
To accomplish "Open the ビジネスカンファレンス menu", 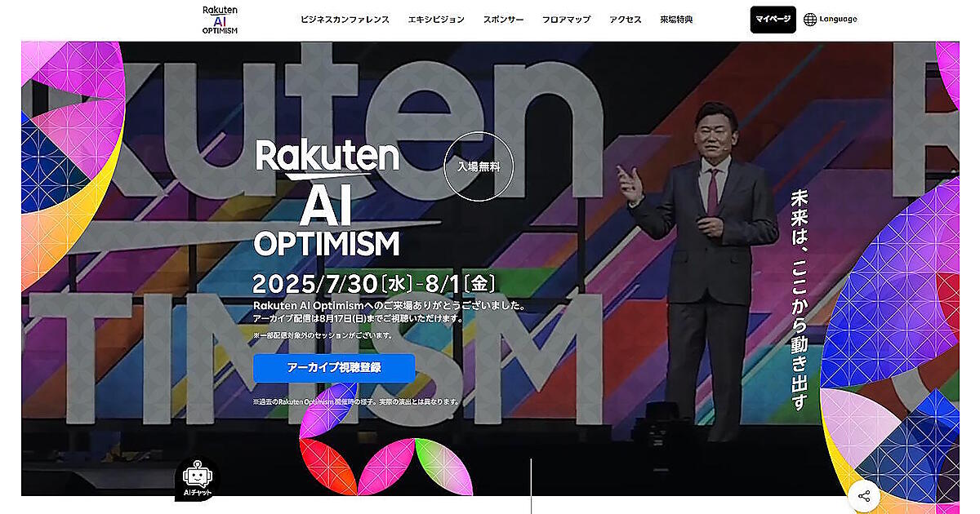I will tap(345, 20).
